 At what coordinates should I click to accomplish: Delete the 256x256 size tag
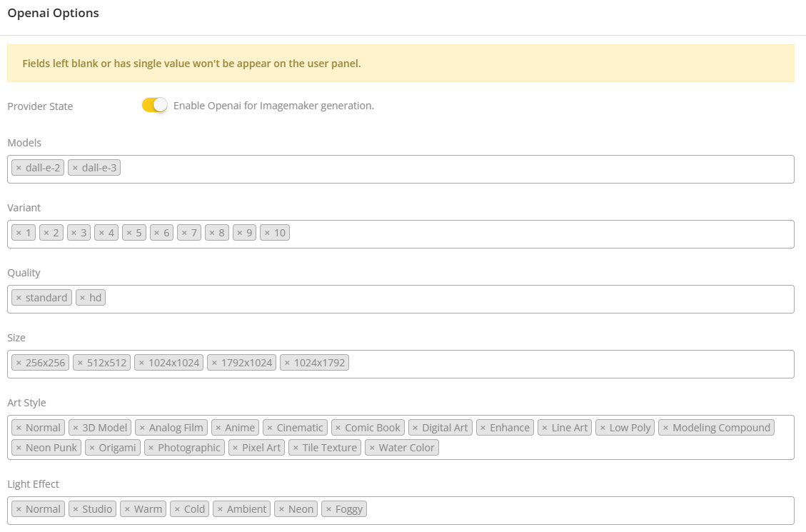point(19,363)
